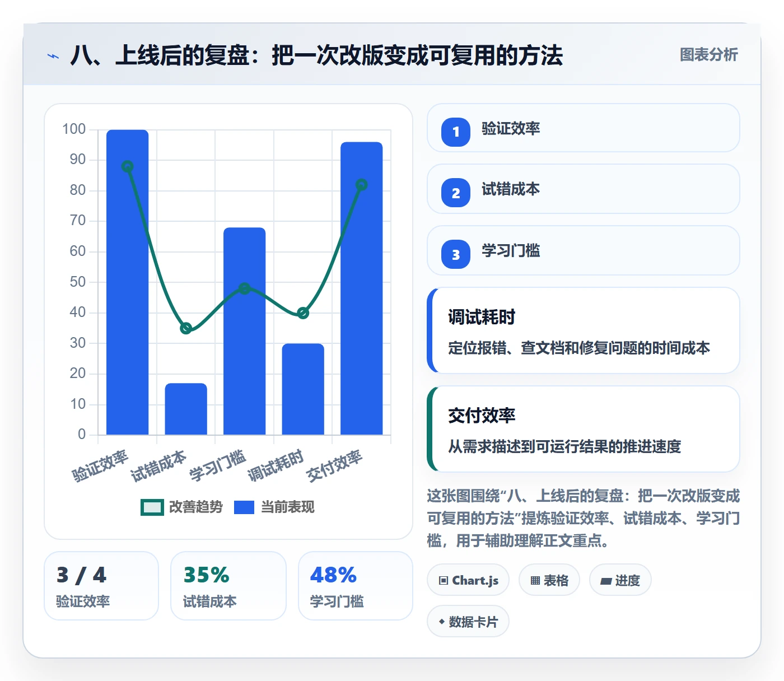Viewport: 784px width, 681px height.
Task: Select the blue 学习门槛 bar in the chart
Action: tap(245, 331)
